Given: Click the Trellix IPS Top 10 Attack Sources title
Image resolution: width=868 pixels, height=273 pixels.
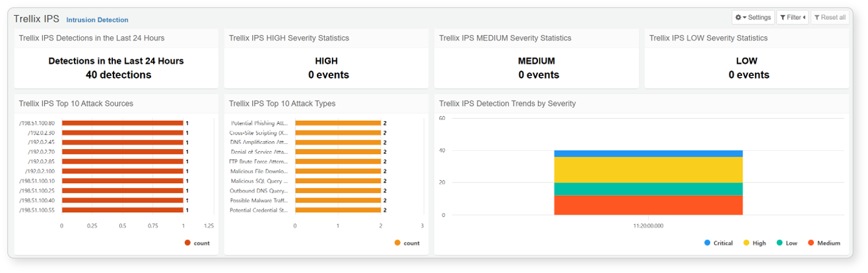Looking at the screenshot, I should (x=76, y=104).
